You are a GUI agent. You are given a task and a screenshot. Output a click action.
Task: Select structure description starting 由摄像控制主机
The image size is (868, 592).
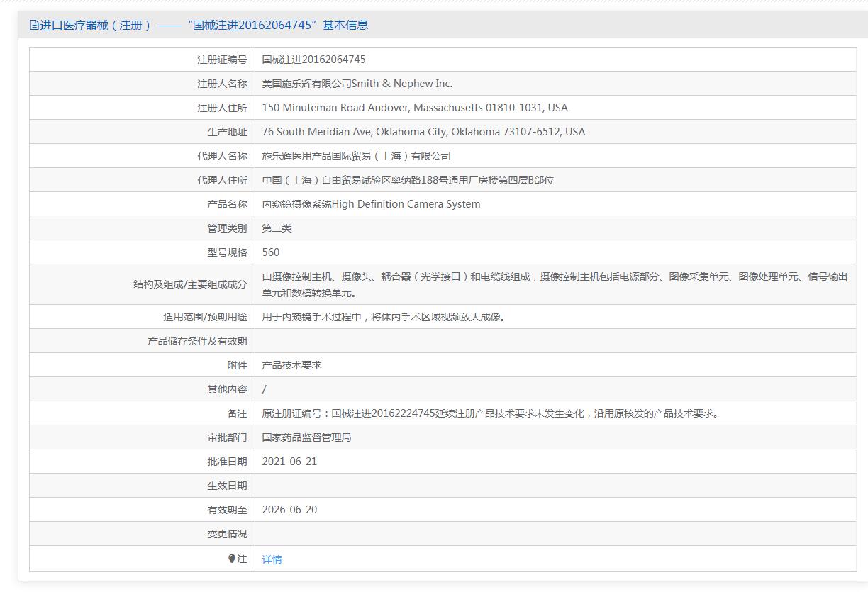coord(555,284)
